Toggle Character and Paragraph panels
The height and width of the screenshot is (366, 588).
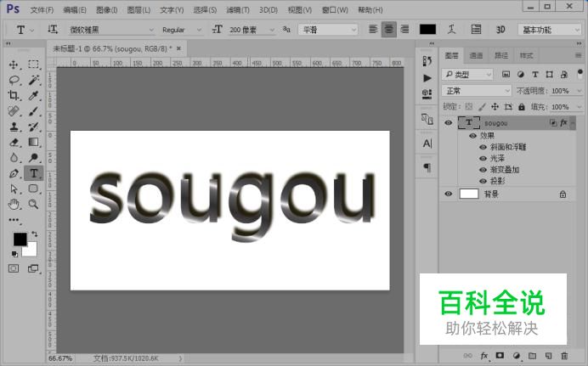click(476, 29)
